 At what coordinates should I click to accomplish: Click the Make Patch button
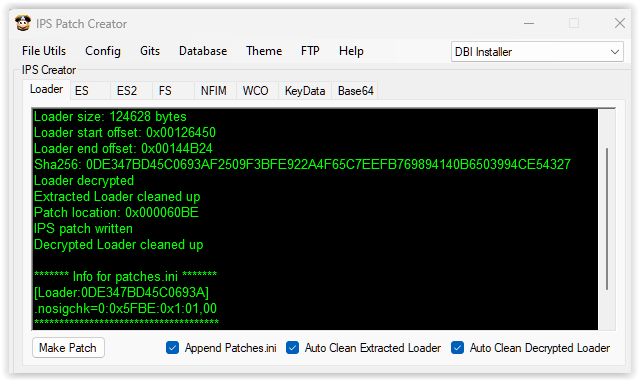pyautogui.click(x=68, y=348)
